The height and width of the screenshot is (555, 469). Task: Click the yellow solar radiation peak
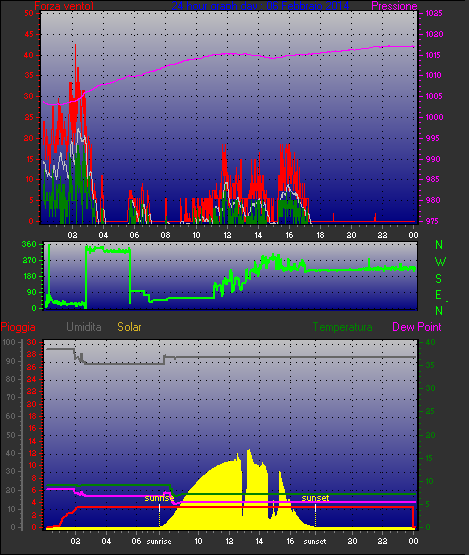249,452
